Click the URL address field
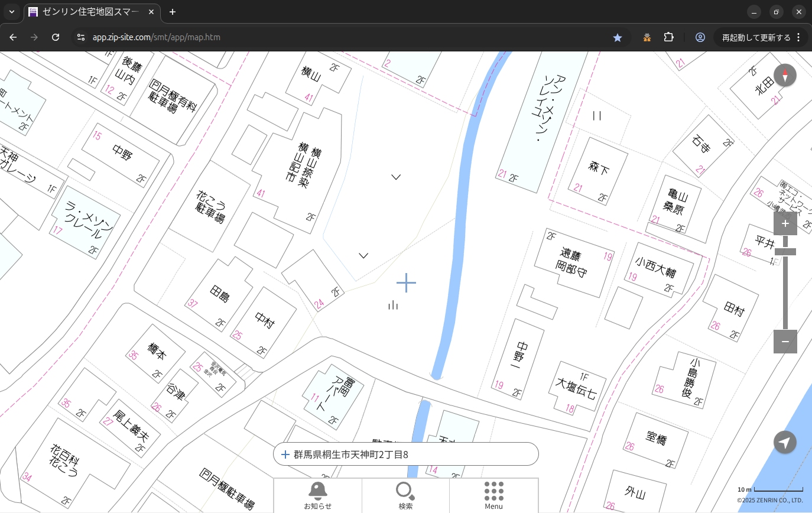The width and height of the screenshot is (812, 513). (x=349, y=37)
